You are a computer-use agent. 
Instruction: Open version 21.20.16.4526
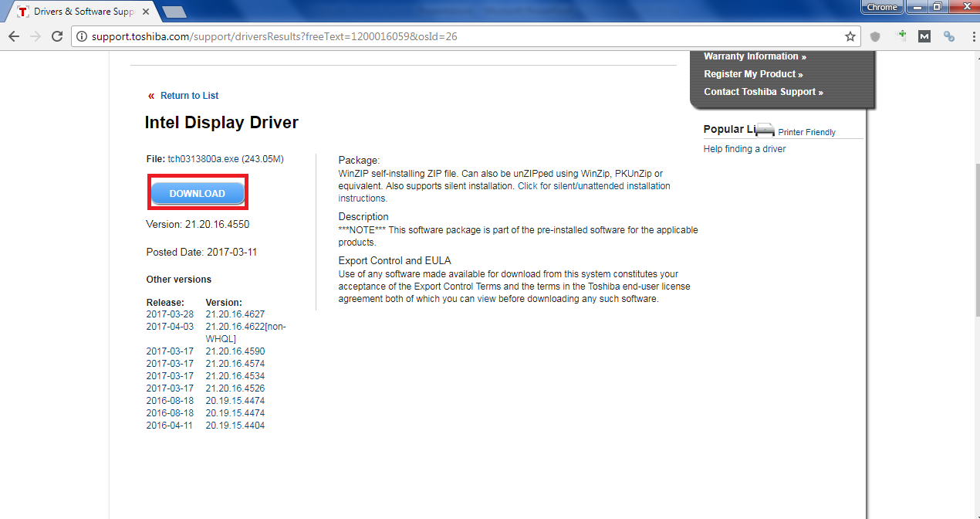click(235, 388)
